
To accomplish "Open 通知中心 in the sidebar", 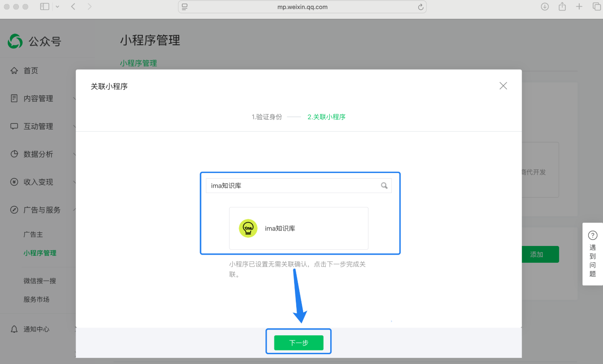I will (37, 329).
